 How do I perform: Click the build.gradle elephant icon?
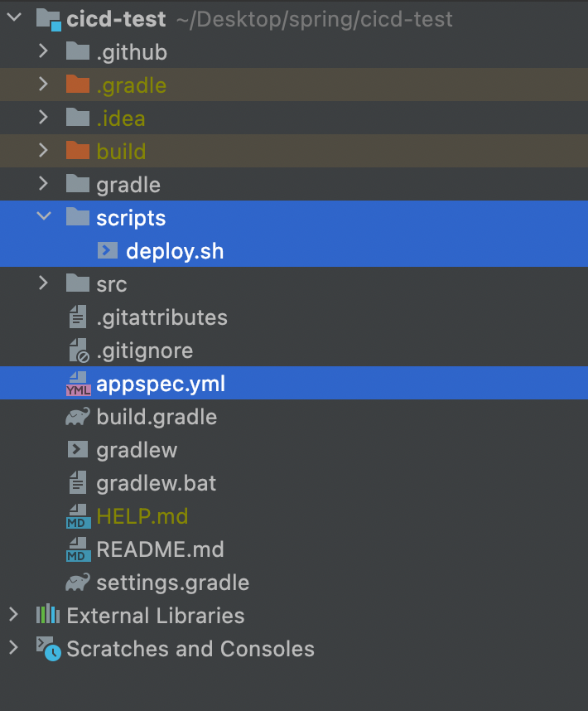(x=78, y=416)
